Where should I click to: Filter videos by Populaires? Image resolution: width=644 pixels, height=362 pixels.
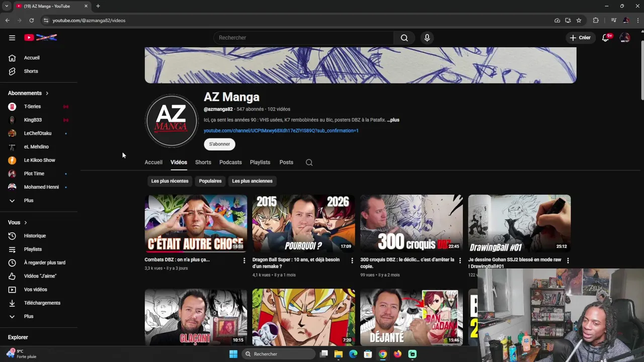(x=210, y=181)
